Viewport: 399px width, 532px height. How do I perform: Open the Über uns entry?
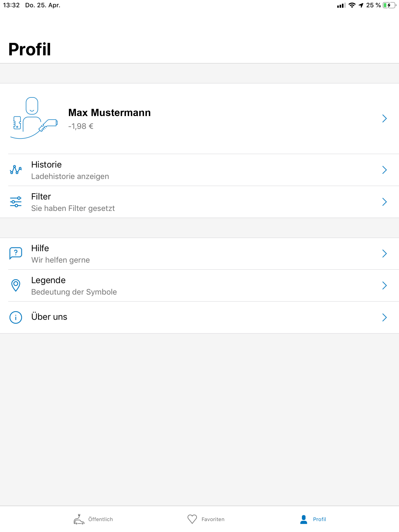coord(199,317)
